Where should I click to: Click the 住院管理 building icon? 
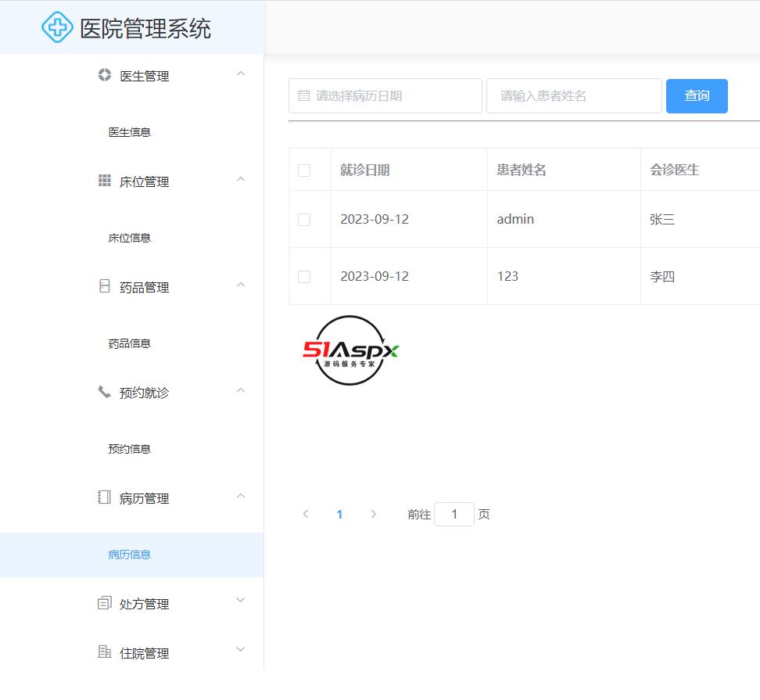pyautogui.click(x=104, y=652)
